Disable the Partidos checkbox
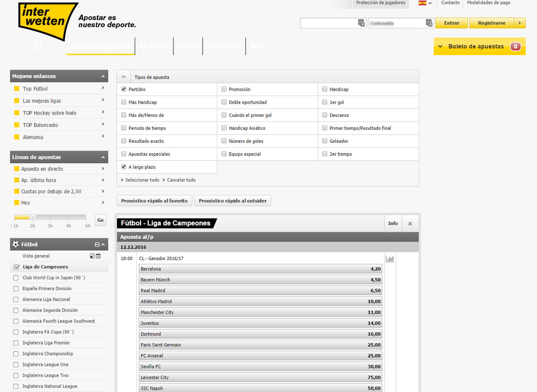The width and height of the screenshot is (537, 392). click(x=124, y=89)
